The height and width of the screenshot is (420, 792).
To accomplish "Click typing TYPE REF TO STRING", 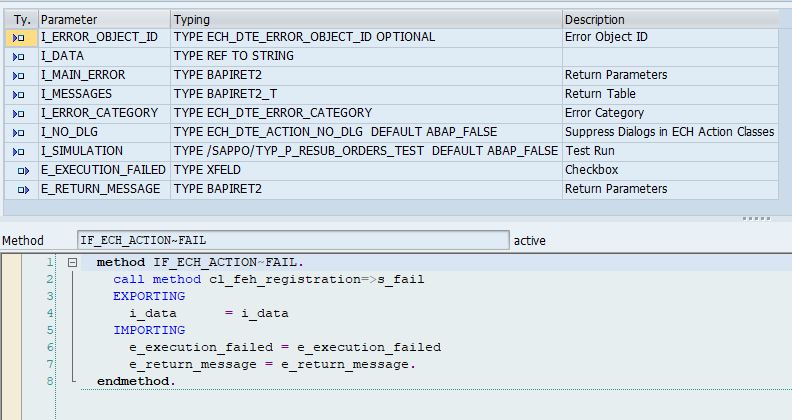I will pos(233,56).
